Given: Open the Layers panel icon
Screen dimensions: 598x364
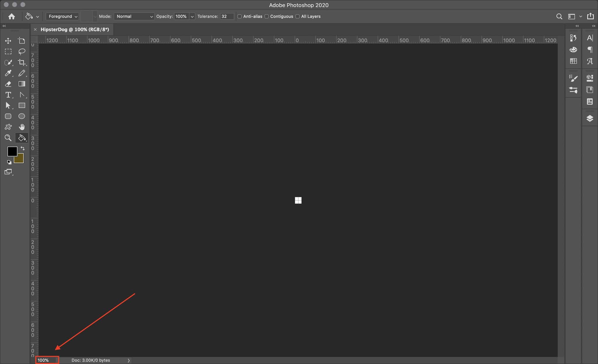Looking at the screenshot, I should (x=590, y=118).
